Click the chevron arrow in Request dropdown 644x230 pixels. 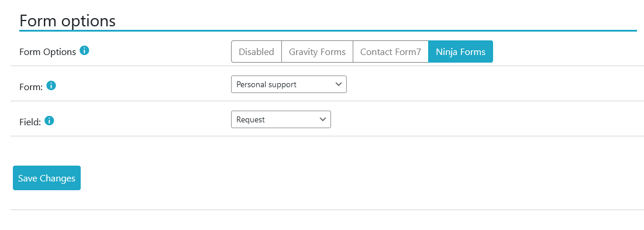(322, 119)
